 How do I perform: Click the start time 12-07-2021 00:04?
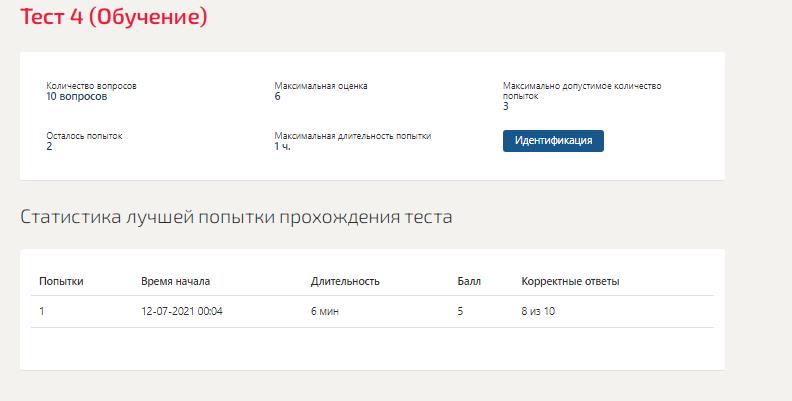182,311
